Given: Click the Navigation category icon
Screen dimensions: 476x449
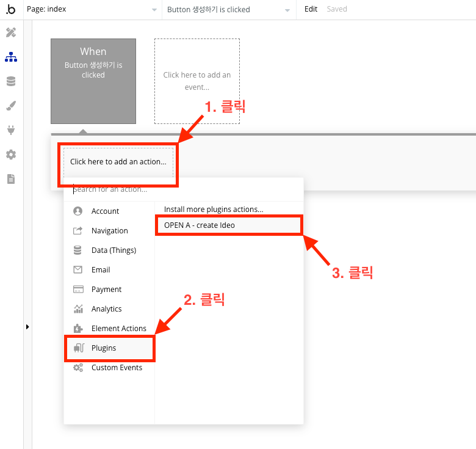Looking at the screenshot, I should tap(78, 230).
